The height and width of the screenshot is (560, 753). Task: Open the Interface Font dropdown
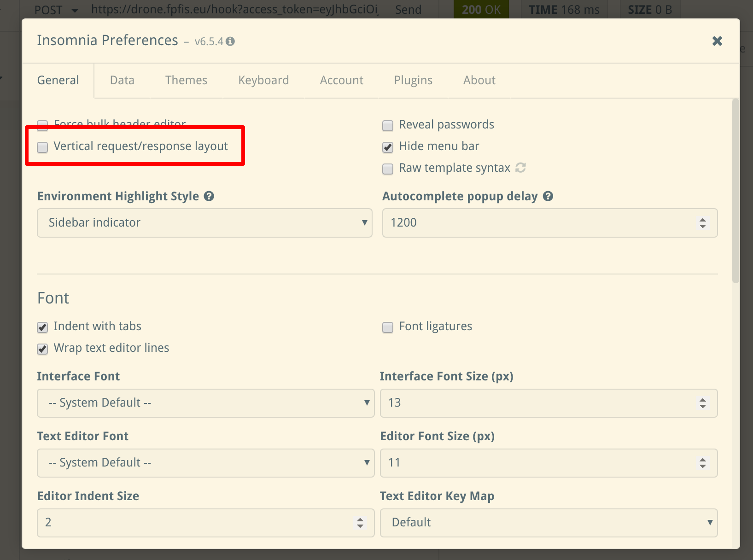206,403
